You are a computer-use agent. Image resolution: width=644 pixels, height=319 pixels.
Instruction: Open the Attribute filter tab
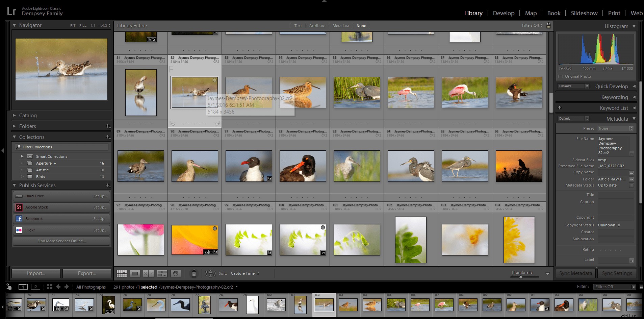pyautogui.click(x=317, y=25)
